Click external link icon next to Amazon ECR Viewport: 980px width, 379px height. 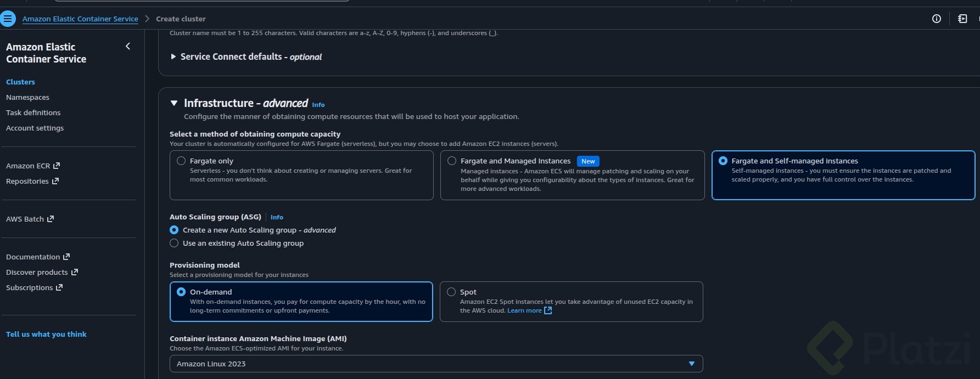[56, 166]
